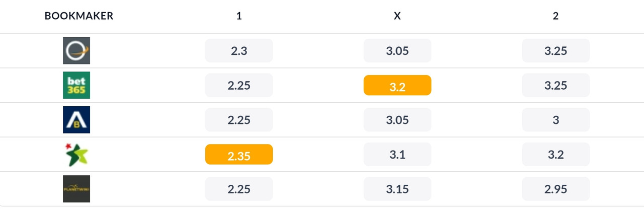Choose 2.95 away odds

tap(556, 189)
